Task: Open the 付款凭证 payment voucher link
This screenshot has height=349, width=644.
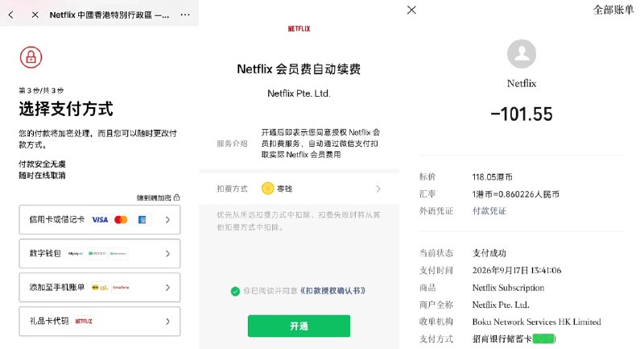Action: pyautogui.click(x=489, y=211)
